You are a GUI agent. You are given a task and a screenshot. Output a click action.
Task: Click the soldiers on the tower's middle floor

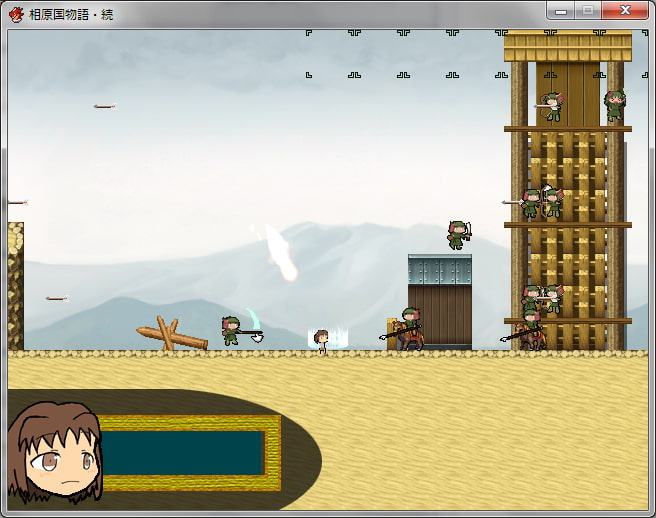(541, 203)
